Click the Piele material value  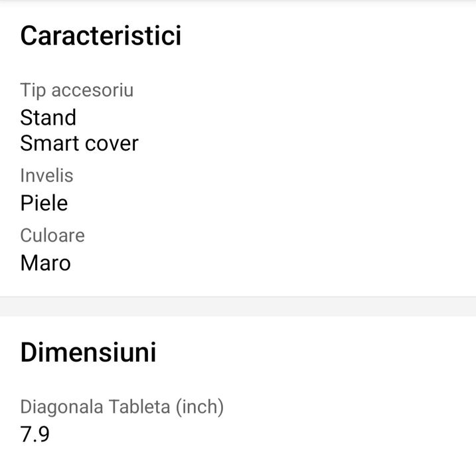[44, 202]
